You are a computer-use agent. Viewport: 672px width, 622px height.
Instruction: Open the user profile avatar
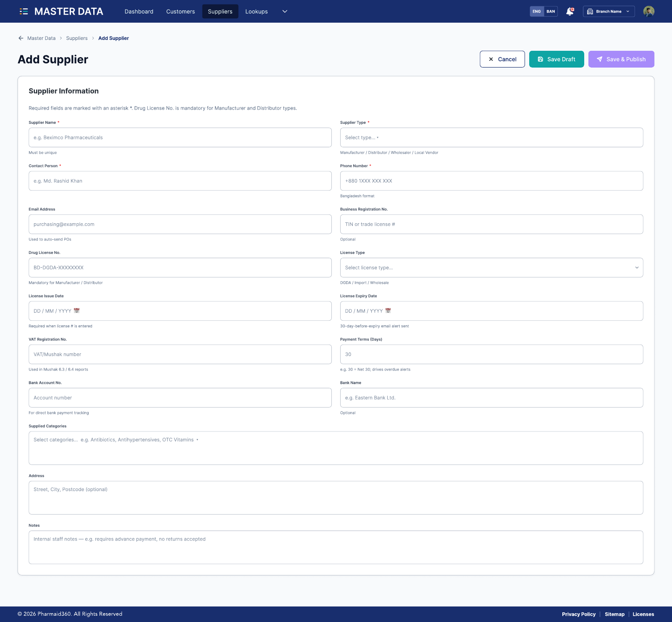(x=648, y=11)
